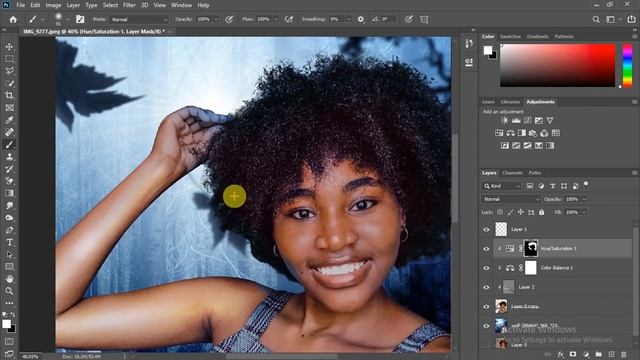Open the File menu

click(20, 5)
